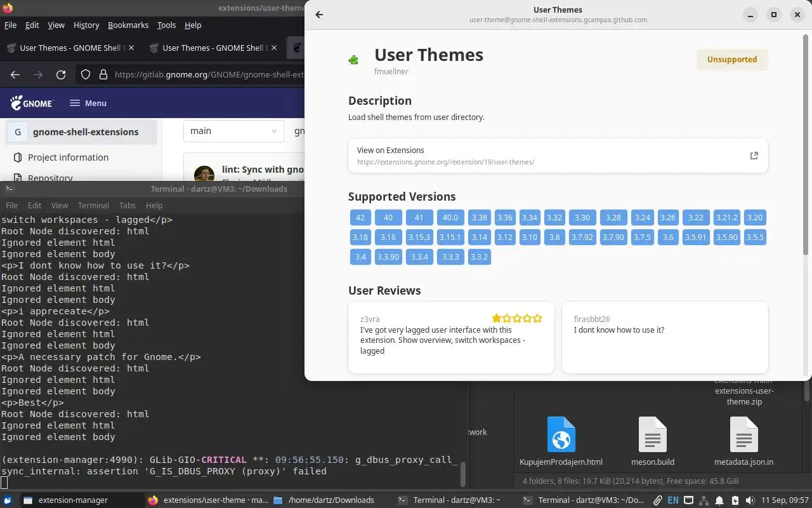Click the supported version 40.0 badge
The height and width of the screenshot is (508, 812).
(450, 217)
